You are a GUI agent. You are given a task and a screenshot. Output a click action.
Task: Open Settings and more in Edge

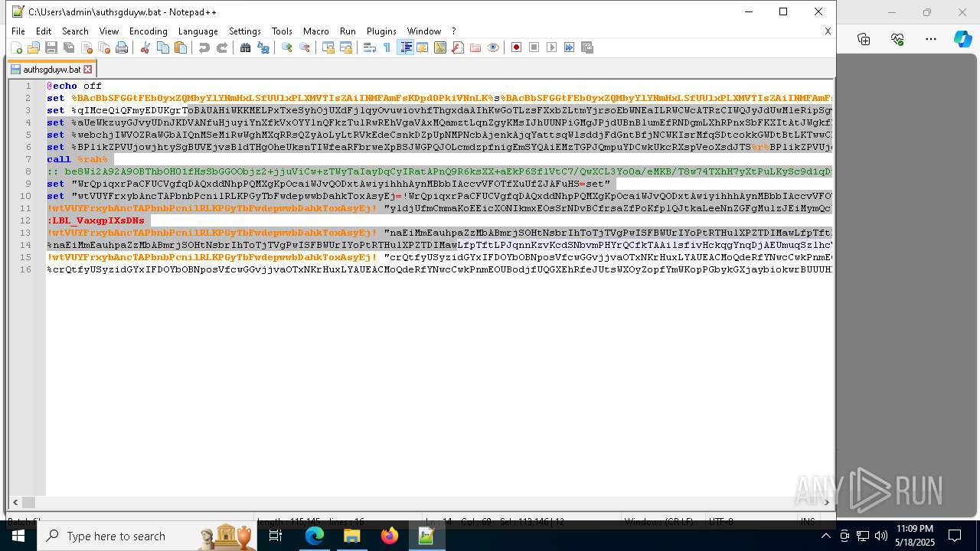(931, 39)
